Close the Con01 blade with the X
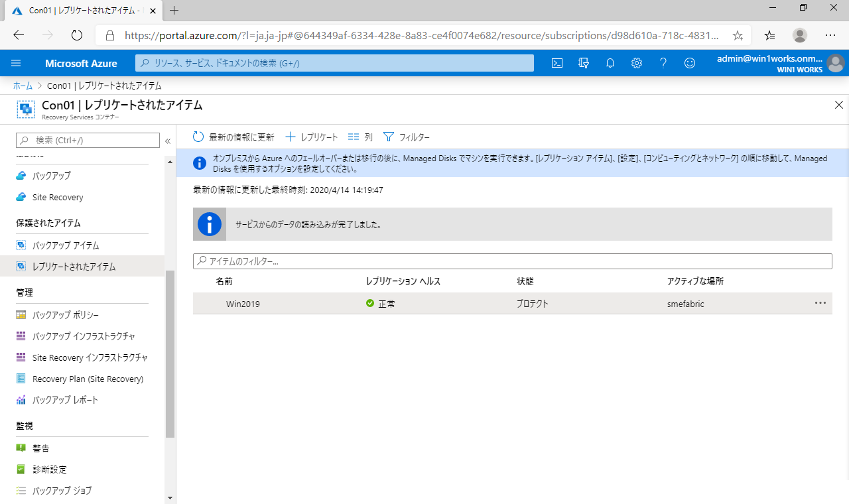849x504 pixels. pos(839,105)
